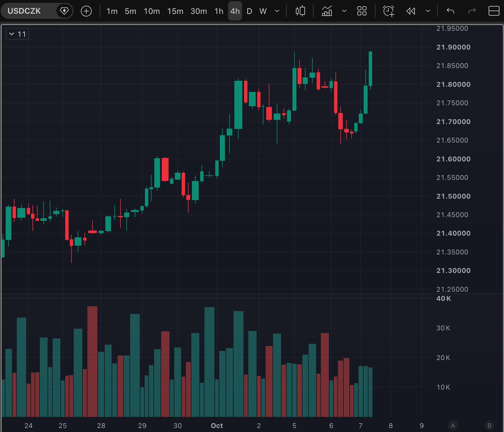Click the 21.25000 price axis label
Image resolution: width=504 pixels, height=432 pixels.
tap(453, 289)
